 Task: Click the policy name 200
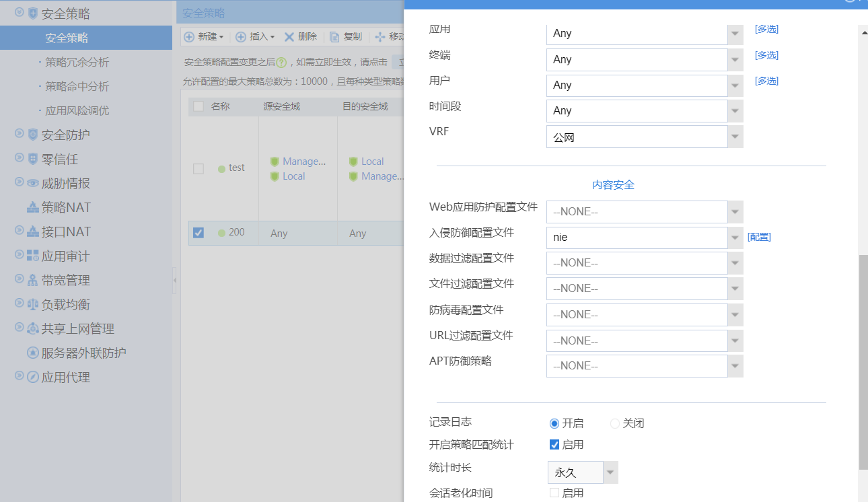click(x=237, y=232)
